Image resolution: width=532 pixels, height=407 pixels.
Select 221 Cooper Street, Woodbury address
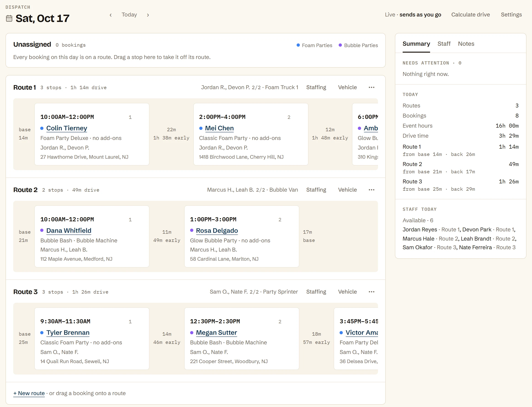(229, 361)
